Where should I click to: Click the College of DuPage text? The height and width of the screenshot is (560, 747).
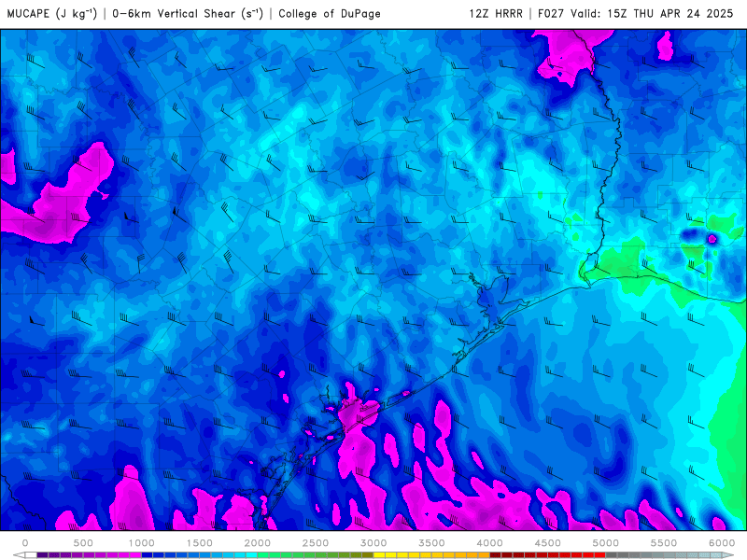[x=330, y=13]
